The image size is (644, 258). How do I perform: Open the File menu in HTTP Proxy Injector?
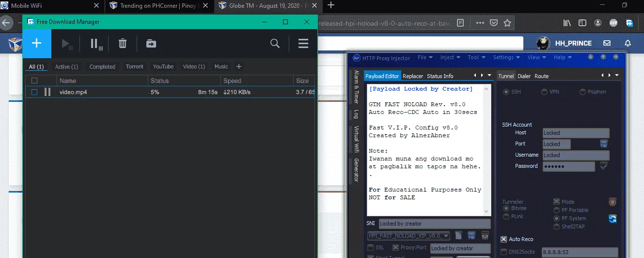(424, 57)
